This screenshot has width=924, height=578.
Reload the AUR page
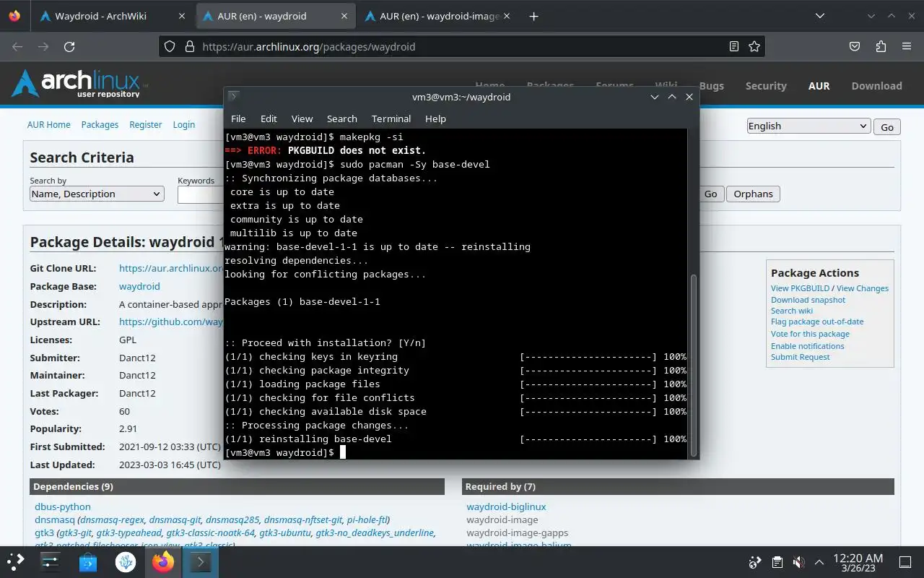[x=69, y=46]
